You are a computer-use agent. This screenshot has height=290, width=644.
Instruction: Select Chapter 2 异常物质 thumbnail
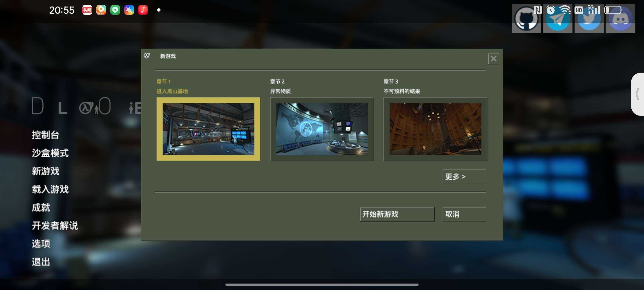[322, 129]
